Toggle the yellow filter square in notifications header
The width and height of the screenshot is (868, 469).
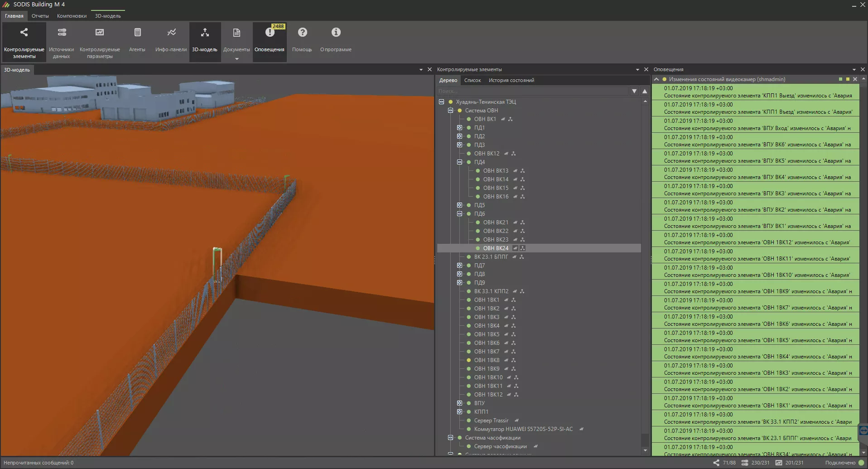click(848, 79)
